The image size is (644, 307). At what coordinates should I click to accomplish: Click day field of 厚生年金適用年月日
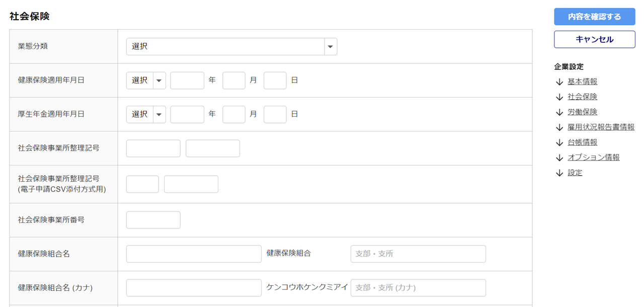click(275, 114)
